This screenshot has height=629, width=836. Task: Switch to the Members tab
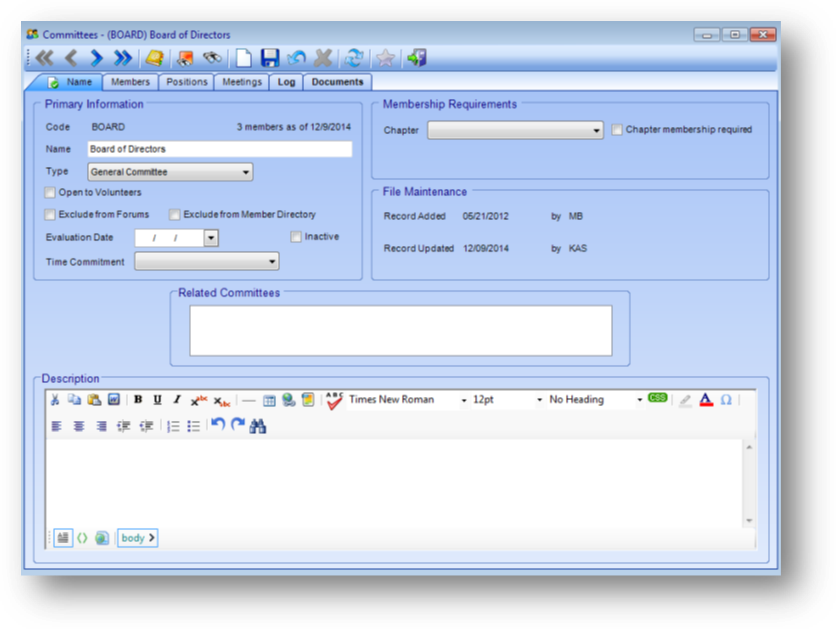(x=130, y=82)
